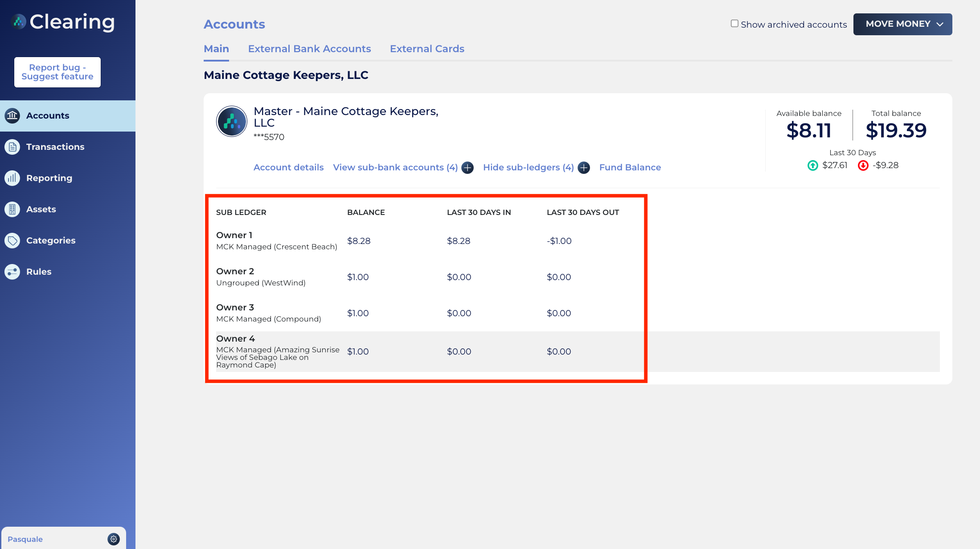Click MCK Managed (Crescent Beach) label
980x549 pixels.
[x=277, y=247]
